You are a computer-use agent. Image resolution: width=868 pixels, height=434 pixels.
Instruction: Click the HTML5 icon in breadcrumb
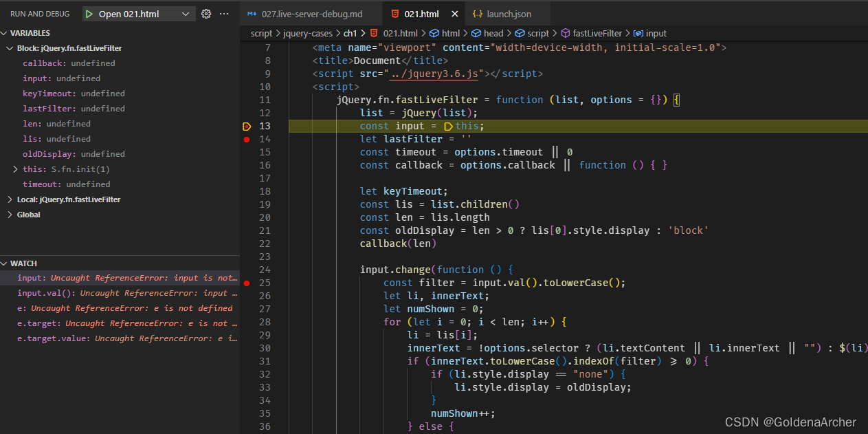tap(374, 33)
